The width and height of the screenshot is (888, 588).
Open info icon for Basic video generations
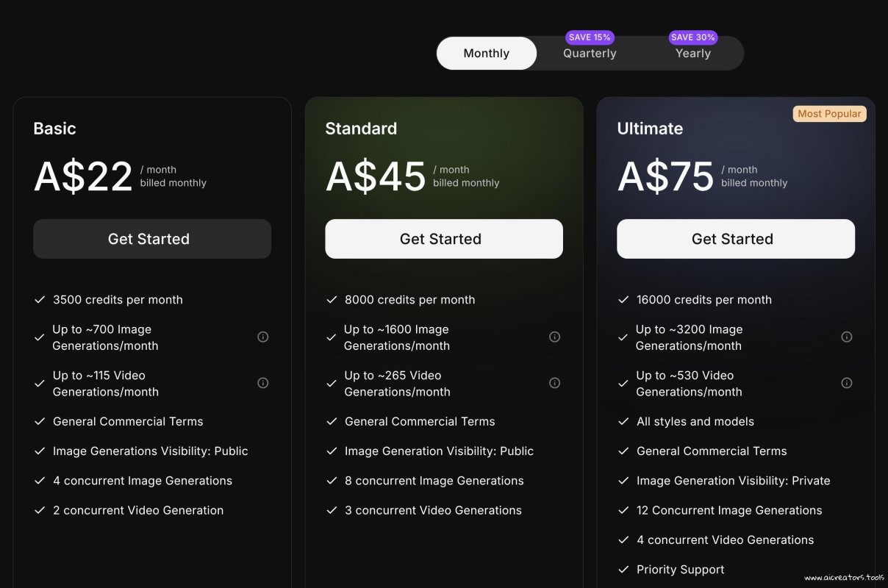[262, 383]
